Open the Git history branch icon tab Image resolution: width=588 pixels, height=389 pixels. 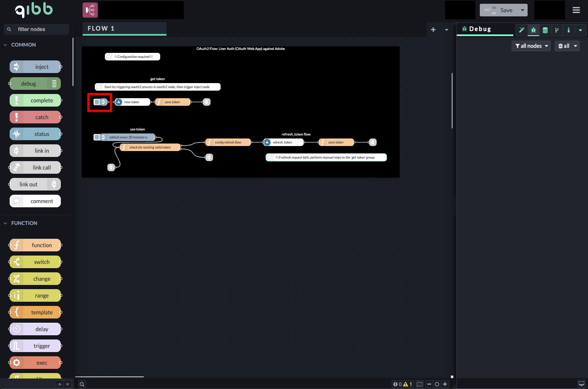tap(557, 30)
